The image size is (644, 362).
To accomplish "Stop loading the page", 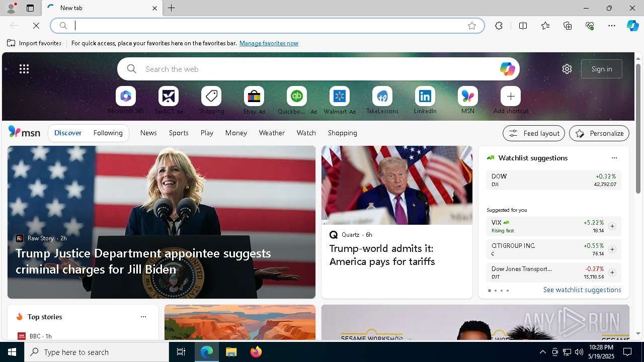I will [x=36, y=26].
